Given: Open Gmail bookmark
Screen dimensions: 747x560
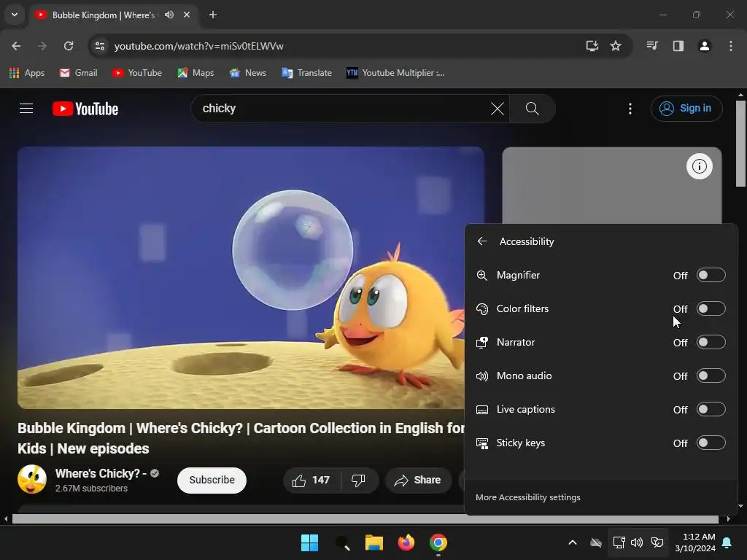Looking at the screenshot, I should coord(79,73).
